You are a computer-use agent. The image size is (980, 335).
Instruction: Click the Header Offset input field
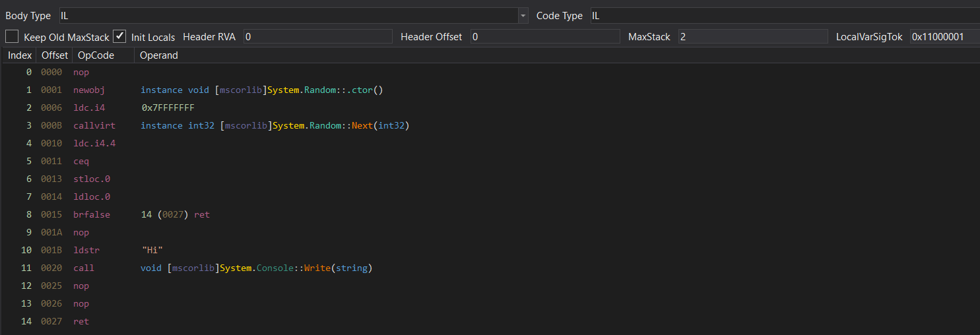click(545, 37)
